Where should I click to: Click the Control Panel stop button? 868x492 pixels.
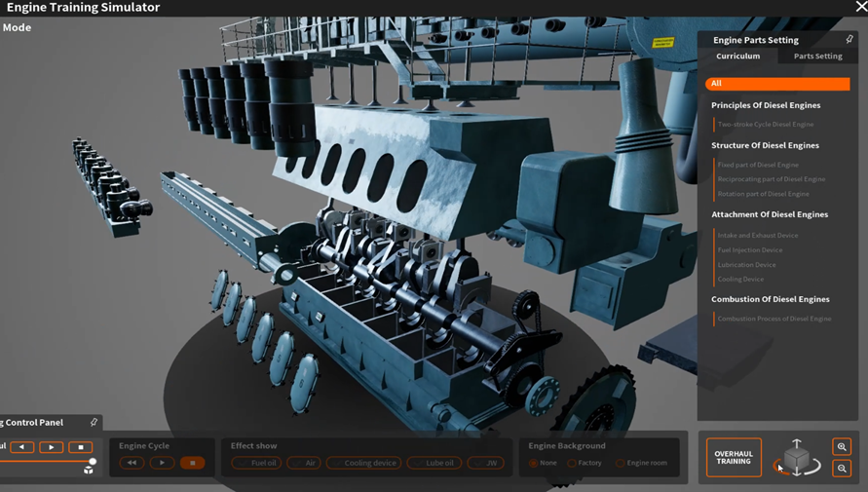point(80,446)
